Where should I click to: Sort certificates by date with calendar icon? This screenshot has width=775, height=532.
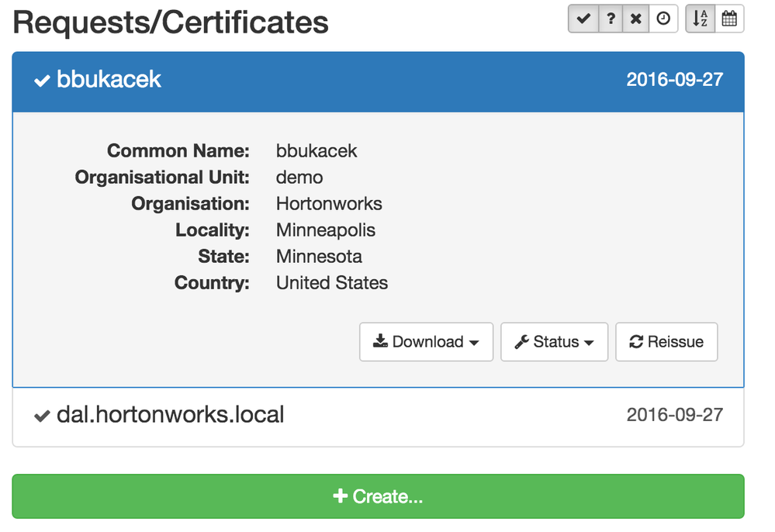[729, 19]
